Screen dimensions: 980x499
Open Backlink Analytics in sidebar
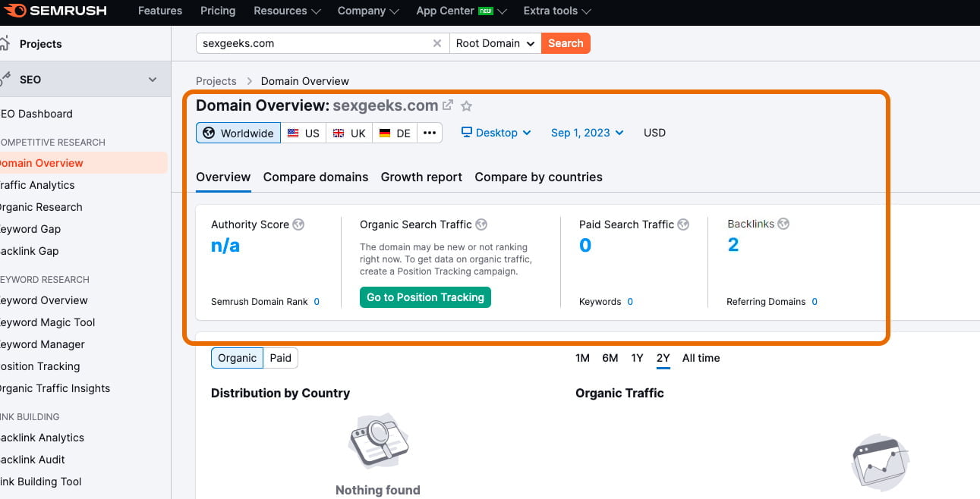click(42, 438)
